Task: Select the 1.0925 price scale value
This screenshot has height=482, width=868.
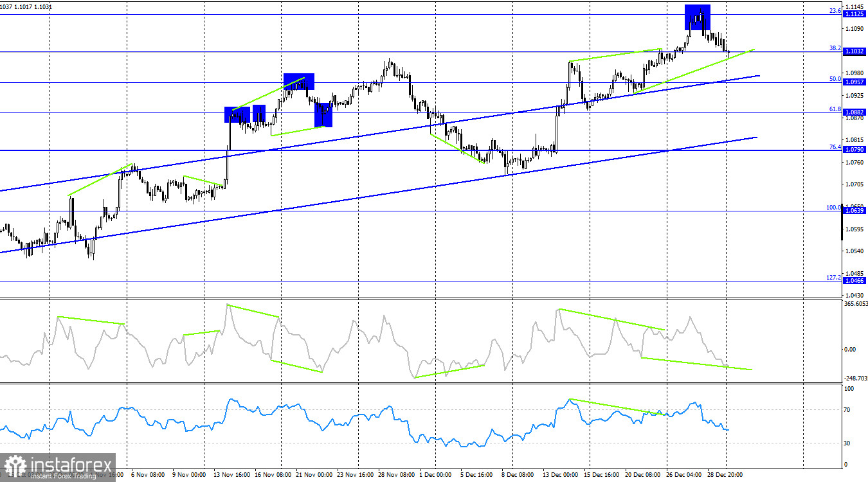Action: point(855,96)
